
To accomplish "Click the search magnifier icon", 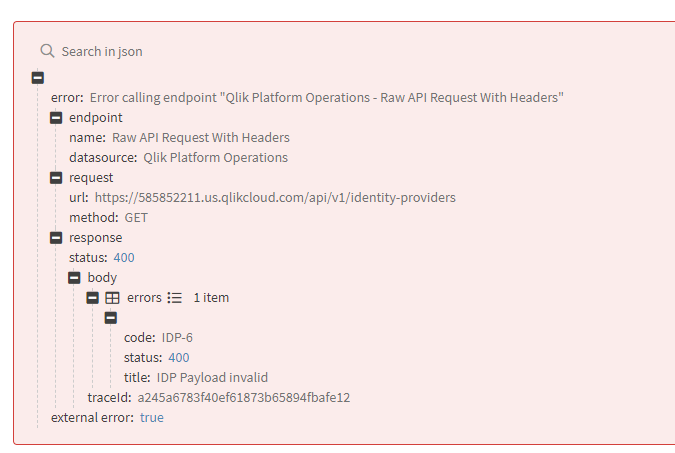I will [x=47, y=51].
